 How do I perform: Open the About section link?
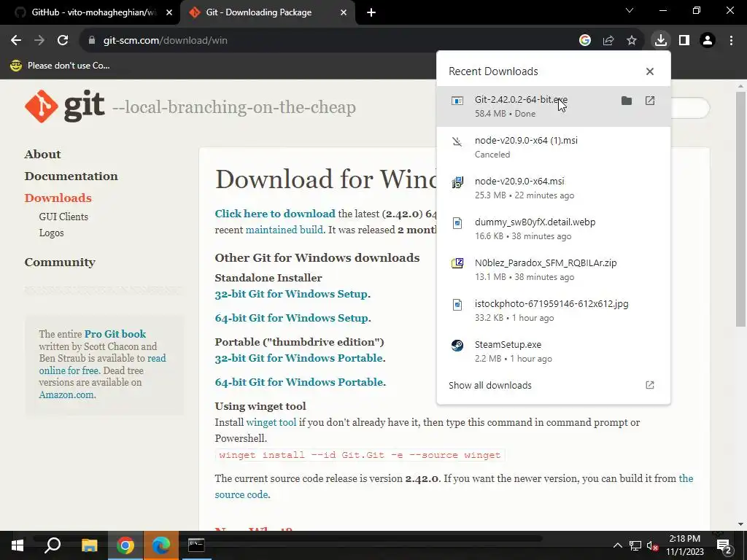(x=43, y=155)
